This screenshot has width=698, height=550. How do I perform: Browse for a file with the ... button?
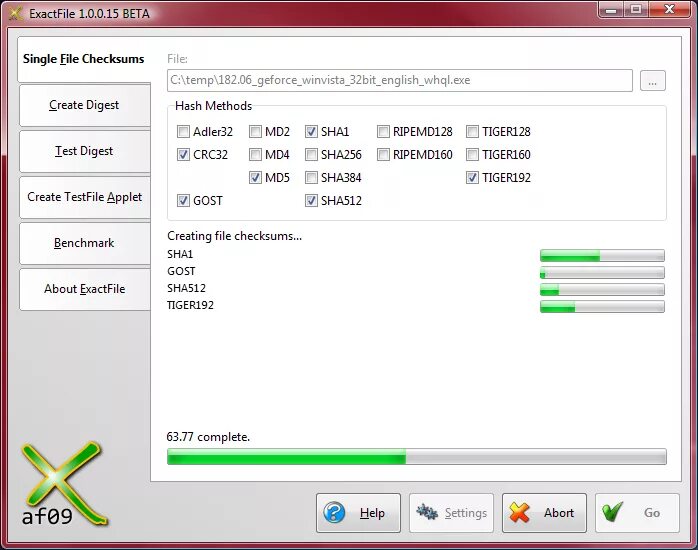(653, 81)
